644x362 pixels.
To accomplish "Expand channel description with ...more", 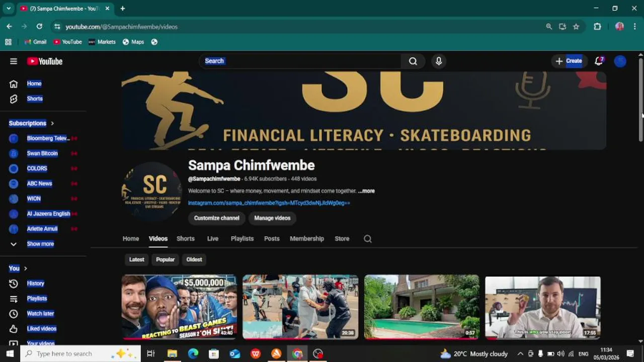I will tap(367, 191).
